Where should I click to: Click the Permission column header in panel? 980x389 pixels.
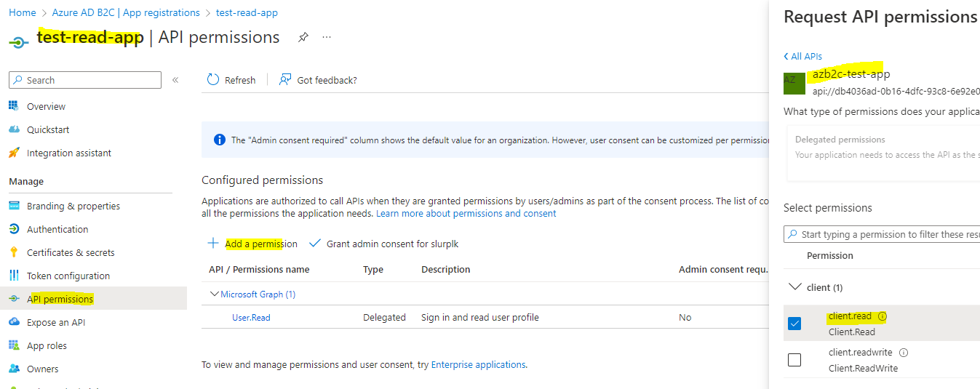click(830, 255)
